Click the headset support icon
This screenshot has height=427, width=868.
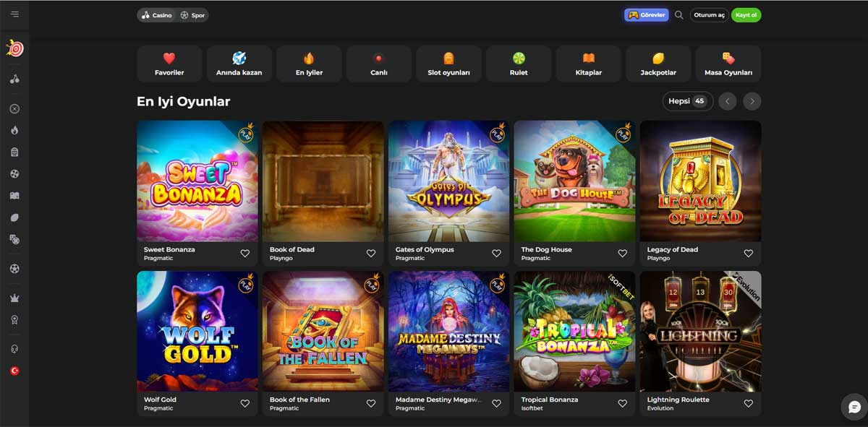click(x=14, y=349)
